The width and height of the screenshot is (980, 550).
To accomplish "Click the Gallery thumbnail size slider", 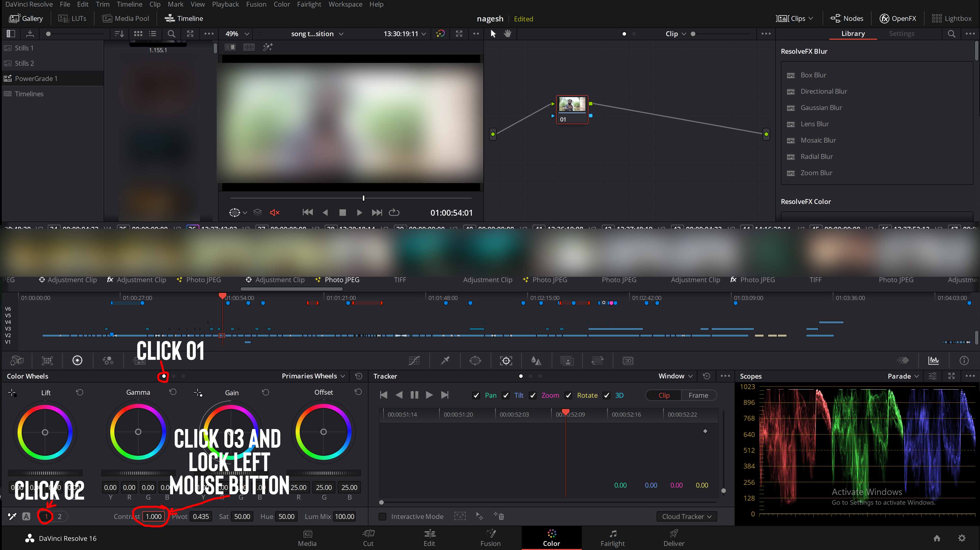I will (x=75, y=33).
